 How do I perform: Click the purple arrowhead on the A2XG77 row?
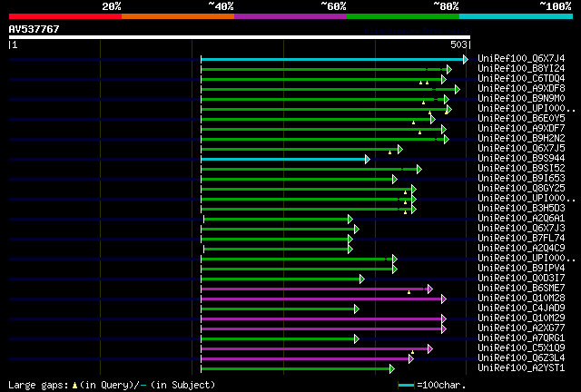tap(444, 329)
